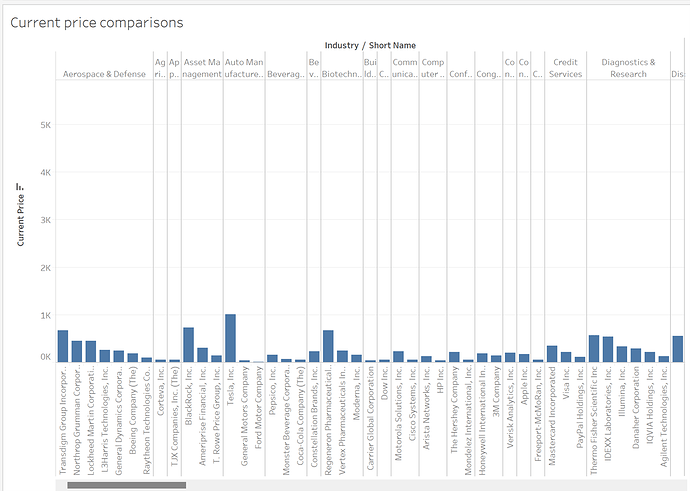Click the Aerospace & Defense industry header
The width and height of the screenshot is (690, 491).
(104, 73)
